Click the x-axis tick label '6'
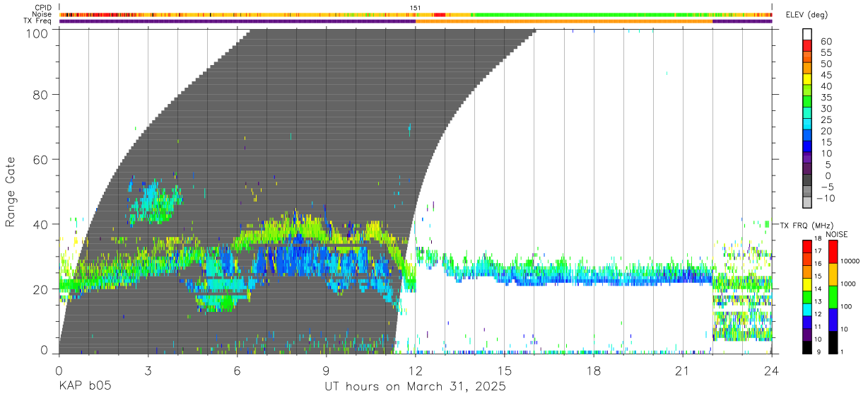868x401 pixels. 237,371
